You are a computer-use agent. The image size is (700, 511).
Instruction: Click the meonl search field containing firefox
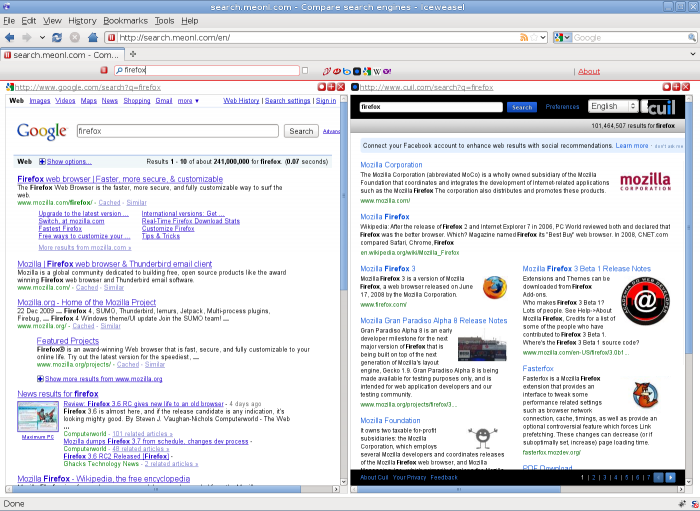(x=207, y=71)
